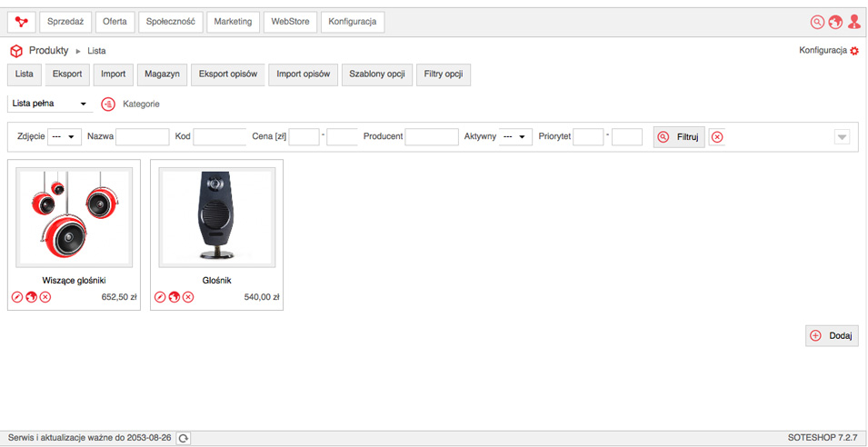The width and height of the screenshot is (868, 447).
Task: Click the red Konfiguracja gear icon
Action: point(854,51)
